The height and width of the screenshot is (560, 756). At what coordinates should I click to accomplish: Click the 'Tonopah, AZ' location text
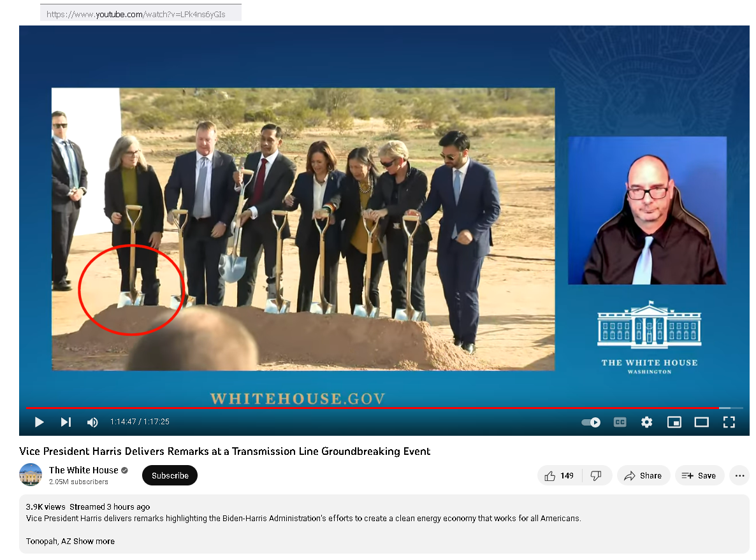(x=48, y=541)
